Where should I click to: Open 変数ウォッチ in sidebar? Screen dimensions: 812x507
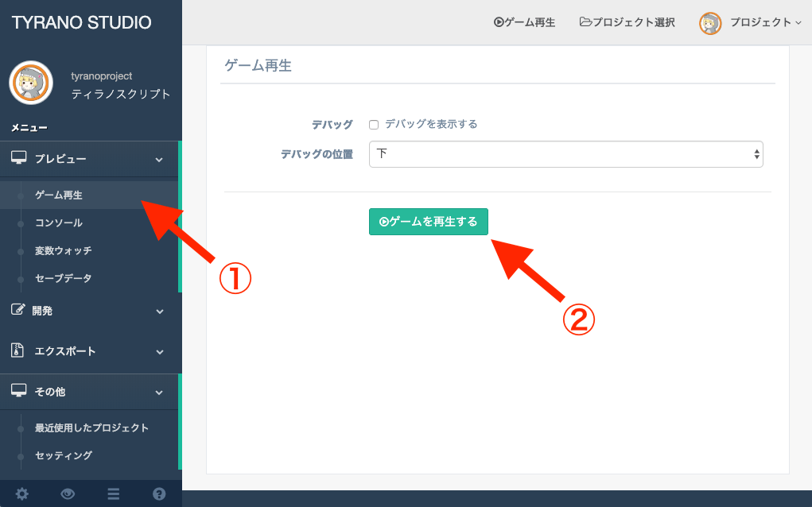coord(63,250)
